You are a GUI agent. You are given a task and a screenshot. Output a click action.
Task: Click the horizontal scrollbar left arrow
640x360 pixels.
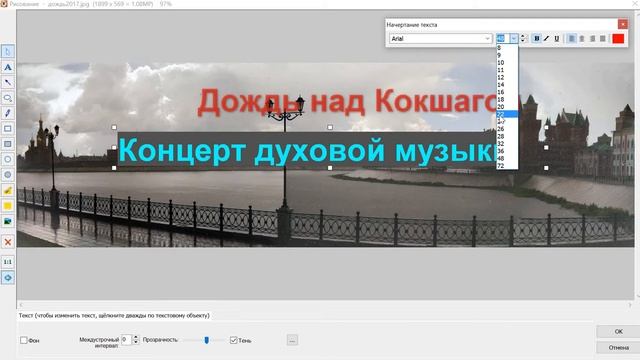[21, 304]
